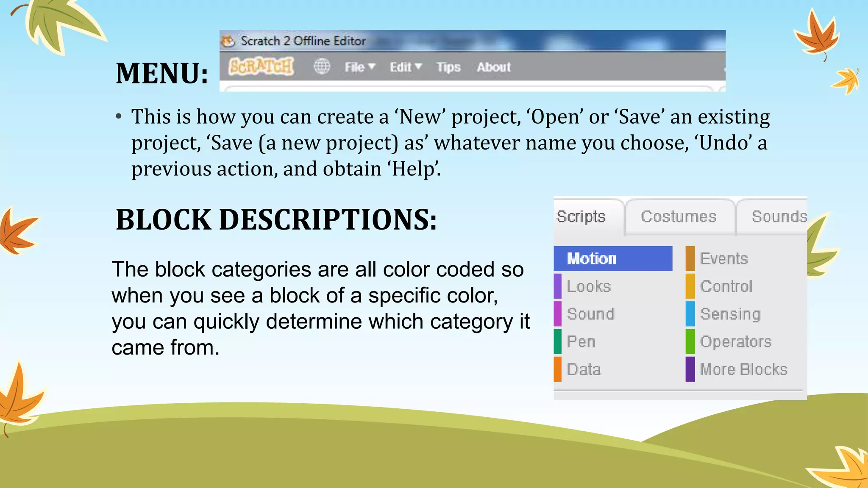Open the Sounds tab
868x488 pixels.
pos(778,217)
